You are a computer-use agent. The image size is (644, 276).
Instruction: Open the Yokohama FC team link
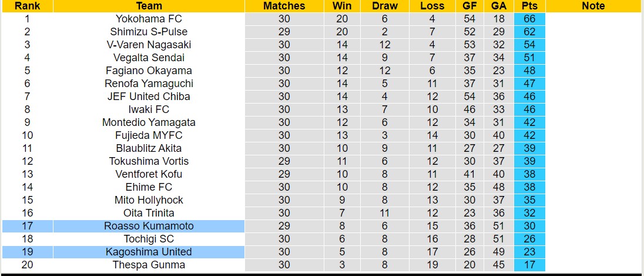(x=149, y=19)
